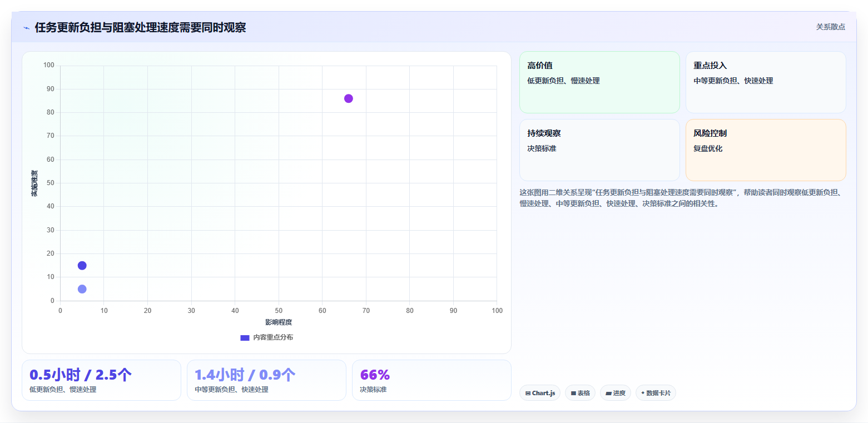The width and height of the screenshot is (868, 423).
Task: Click 低更新负担、慢速处理 text in 高价值 card
Action: coord(563,81)
